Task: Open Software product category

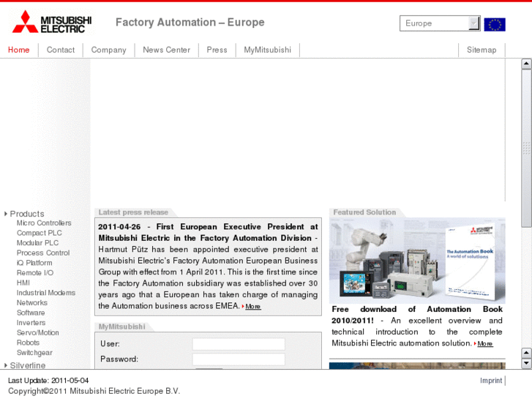Action: point(31,313)
